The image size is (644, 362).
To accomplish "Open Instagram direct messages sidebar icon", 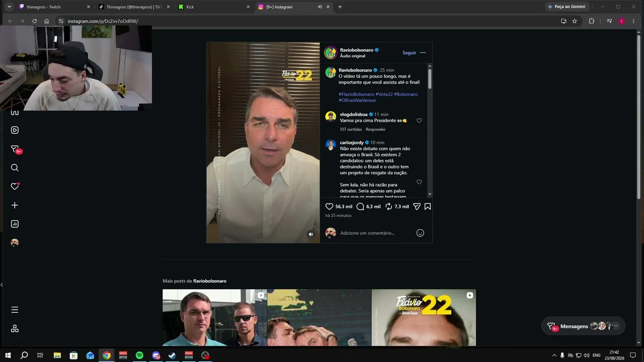I will pyautogui.click(x=15, y=149).
